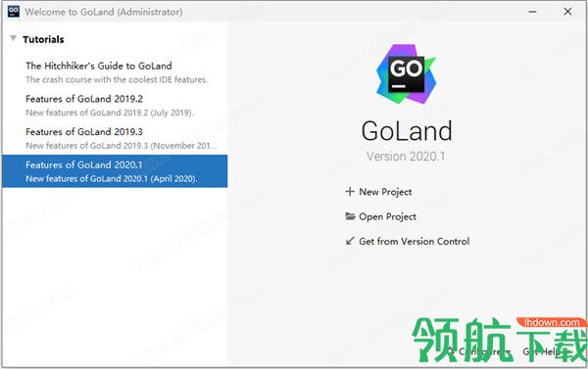588x369 pixels.
Task: Minimize the Welcome to GoLand window
Action: (x=532, y=12)
